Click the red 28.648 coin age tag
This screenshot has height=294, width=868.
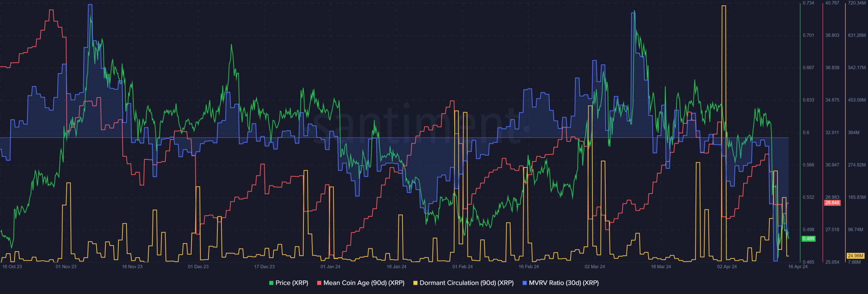tap(832, 203)
